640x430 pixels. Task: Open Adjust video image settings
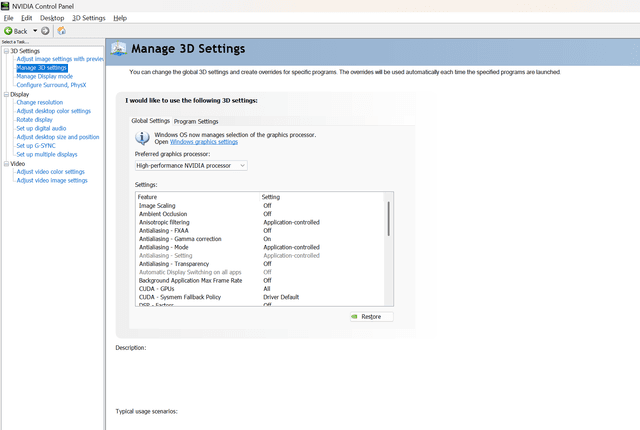coord(52,180)
